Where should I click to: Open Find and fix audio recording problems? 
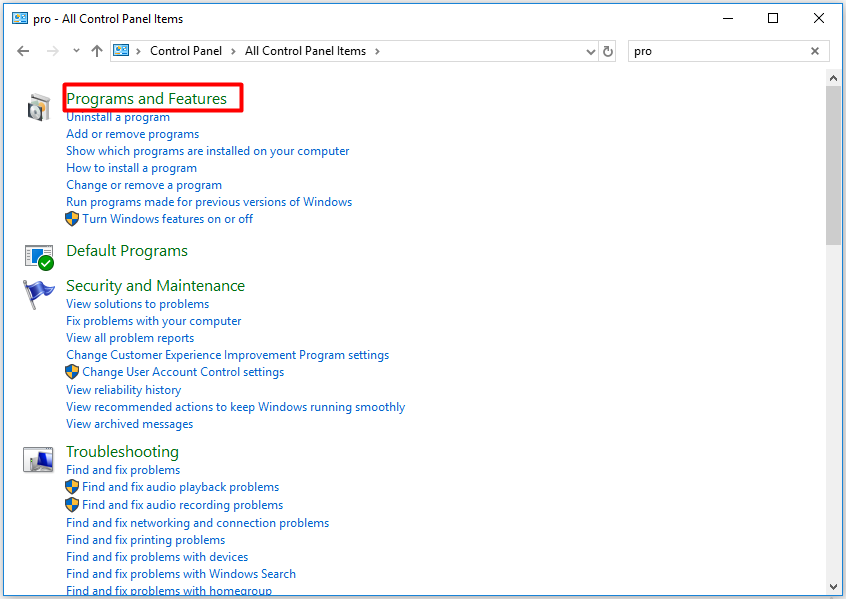pos(182,505)
